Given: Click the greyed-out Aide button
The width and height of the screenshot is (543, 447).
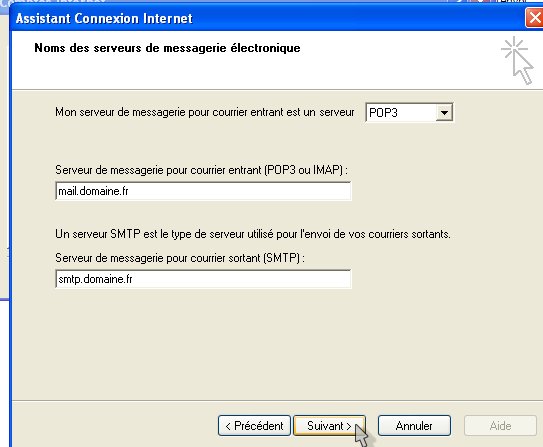Looking at the screenshot, I should pos(500,426).
